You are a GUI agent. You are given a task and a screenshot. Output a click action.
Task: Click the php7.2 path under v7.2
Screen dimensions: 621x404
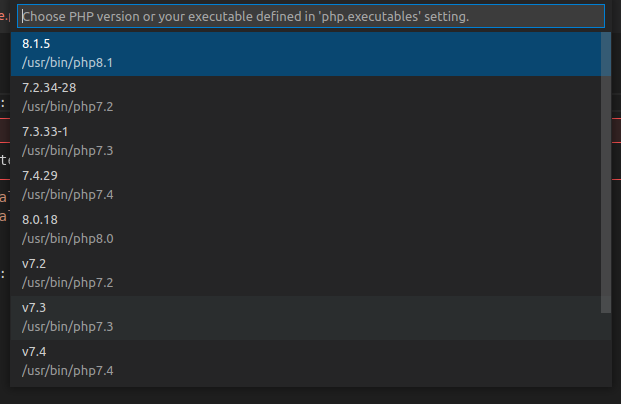tap(67, 282)
